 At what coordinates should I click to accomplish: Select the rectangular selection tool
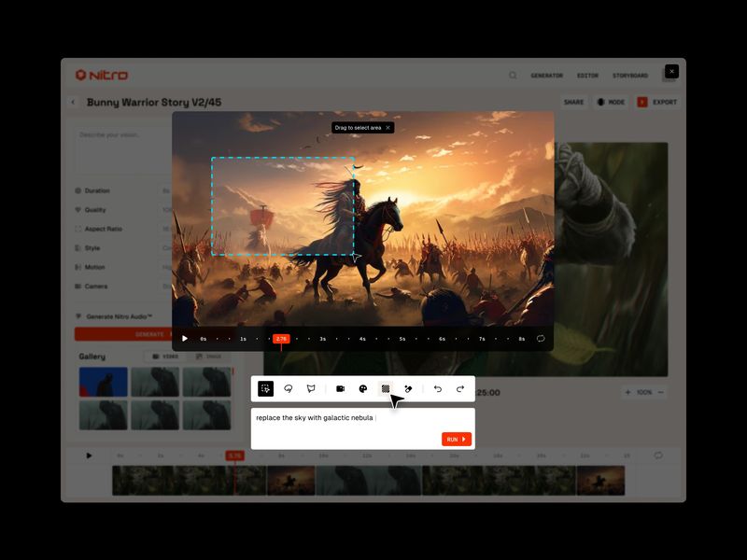click(266, 385)
